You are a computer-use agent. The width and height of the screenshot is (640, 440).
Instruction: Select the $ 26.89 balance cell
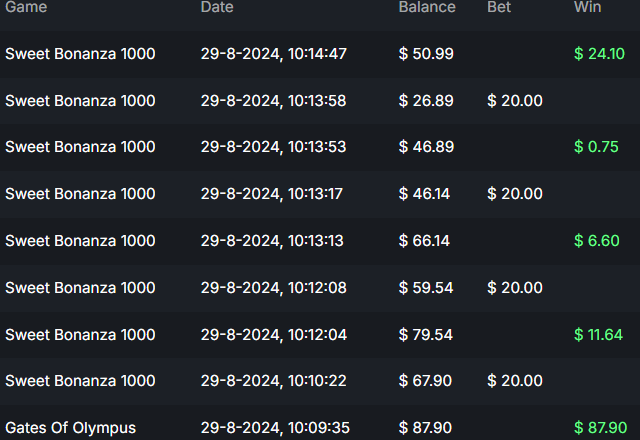tap(426, 100)
